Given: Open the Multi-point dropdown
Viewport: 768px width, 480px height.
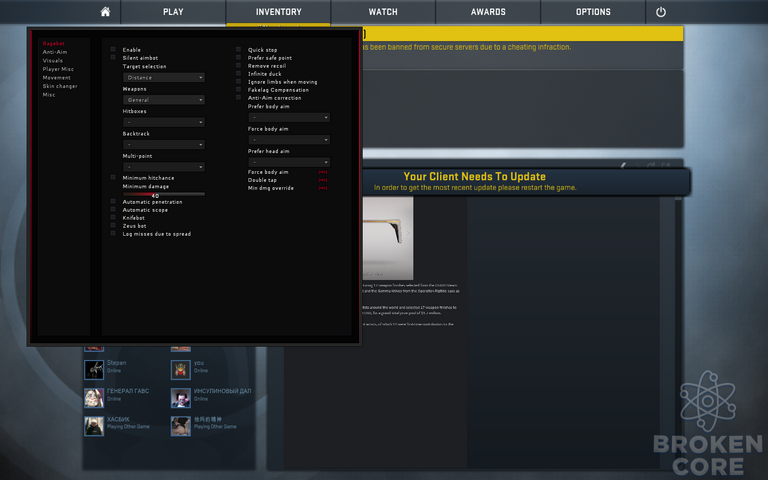Looking at the screenshot, I should click(164, 167).
